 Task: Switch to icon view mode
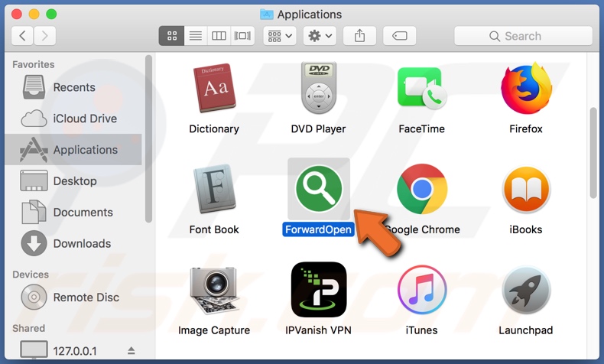click(172, 36)
